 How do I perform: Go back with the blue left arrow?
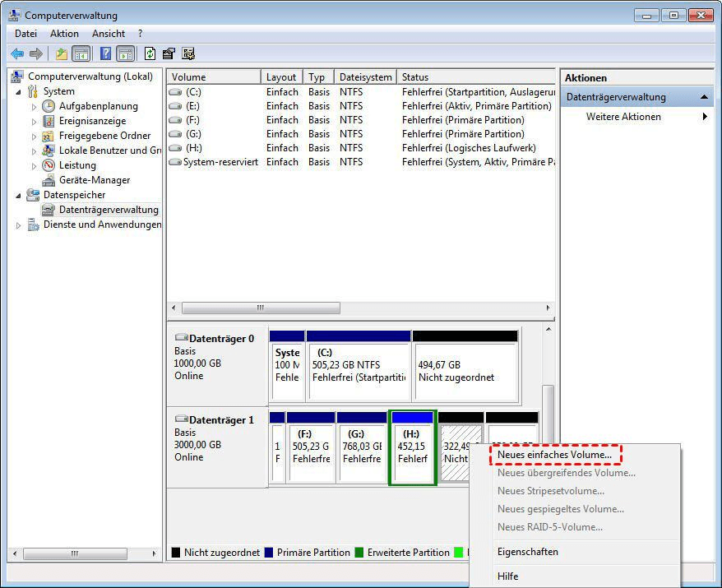tap(17, 54)
